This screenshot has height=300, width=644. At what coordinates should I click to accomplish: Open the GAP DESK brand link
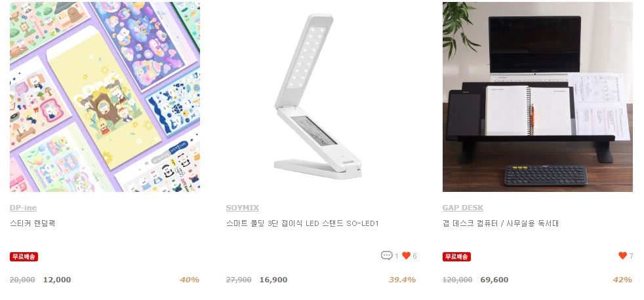[x=463, y=208]
